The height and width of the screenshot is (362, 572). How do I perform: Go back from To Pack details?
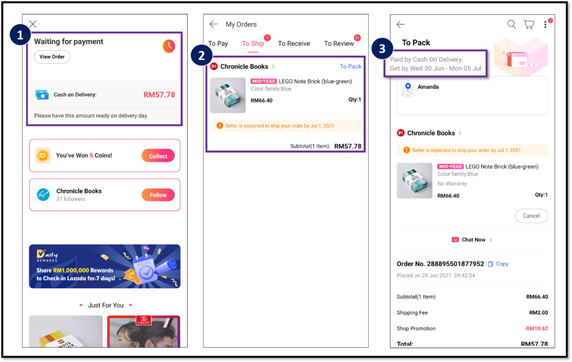coord(401,24)
